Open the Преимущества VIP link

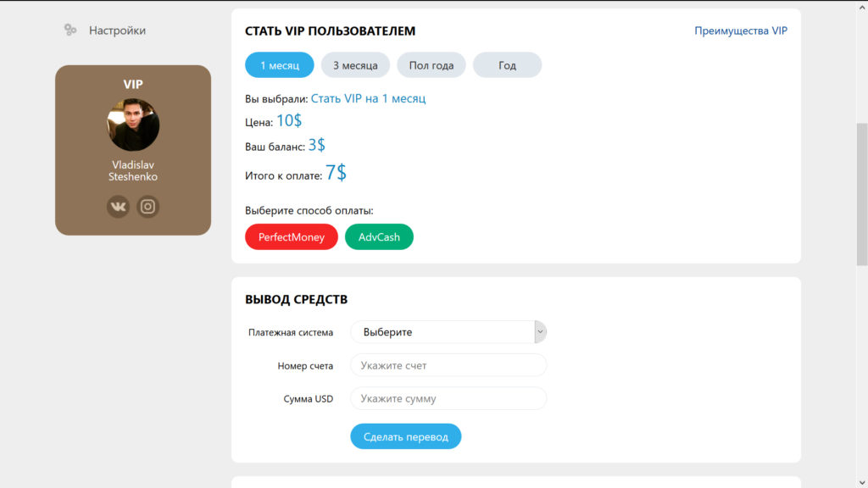741,31
